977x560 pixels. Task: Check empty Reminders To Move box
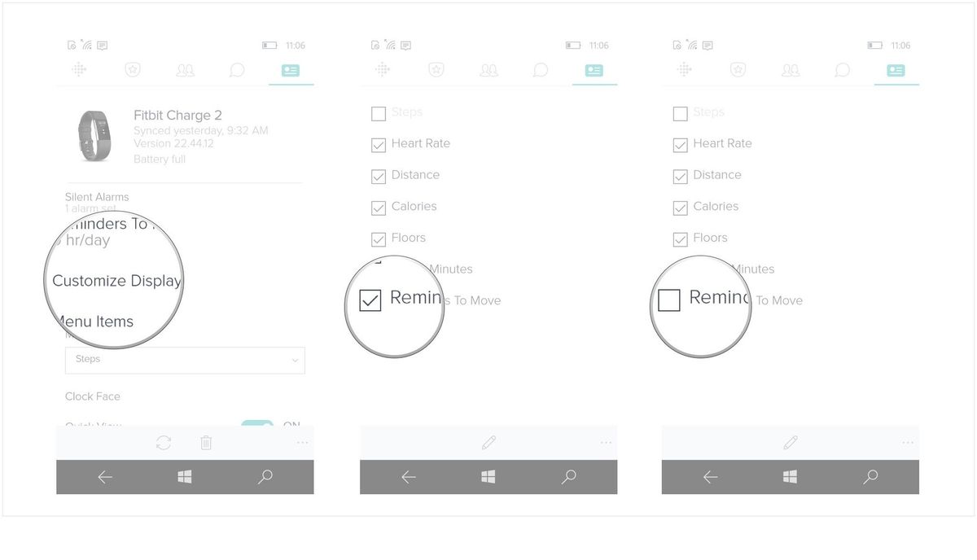[668, 300]
